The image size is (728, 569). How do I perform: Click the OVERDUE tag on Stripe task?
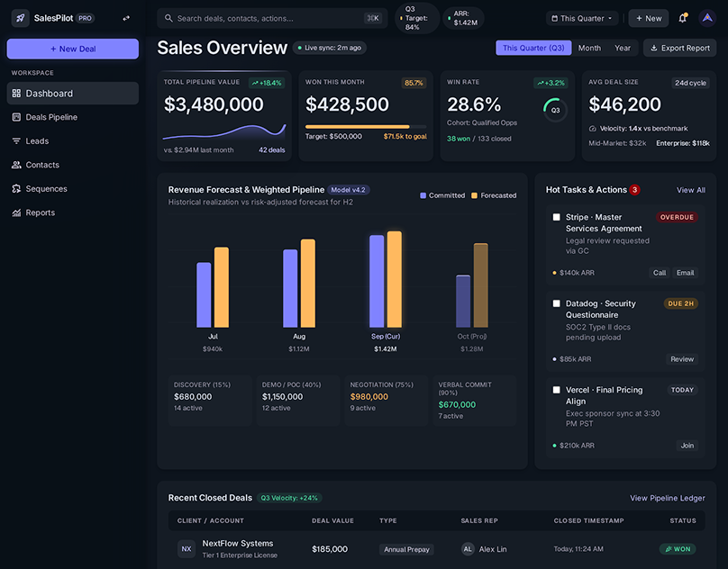point(677,217)
